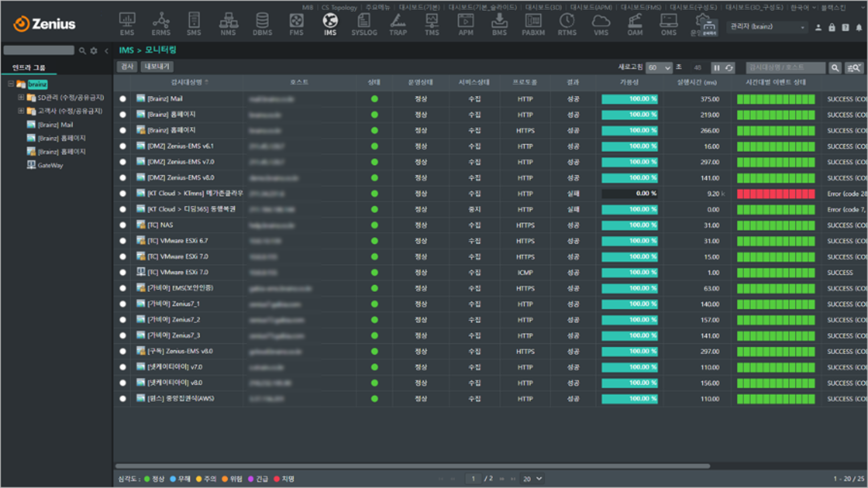Open the page size 20 dropdown
Image resolution: width=868 pixels, height=488 pixels.
click(x=532, y=479)
